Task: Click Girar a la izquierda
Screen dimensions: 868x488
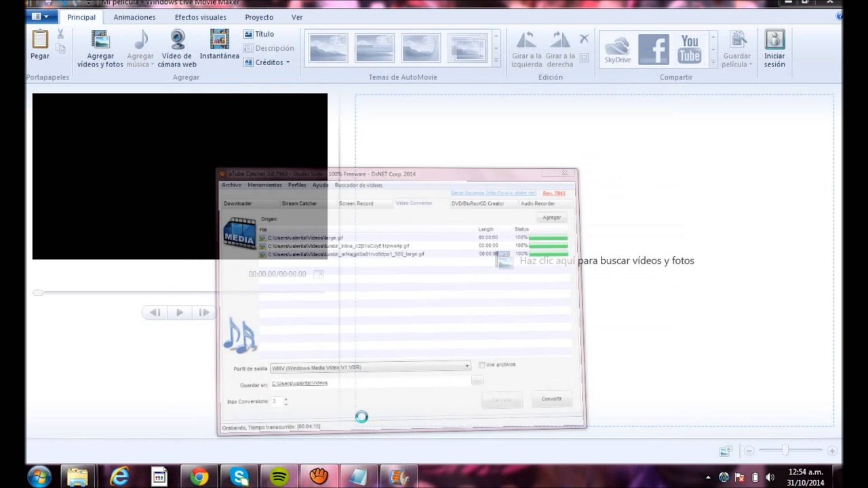Action: pyautogui.click(x=527, y=49)
